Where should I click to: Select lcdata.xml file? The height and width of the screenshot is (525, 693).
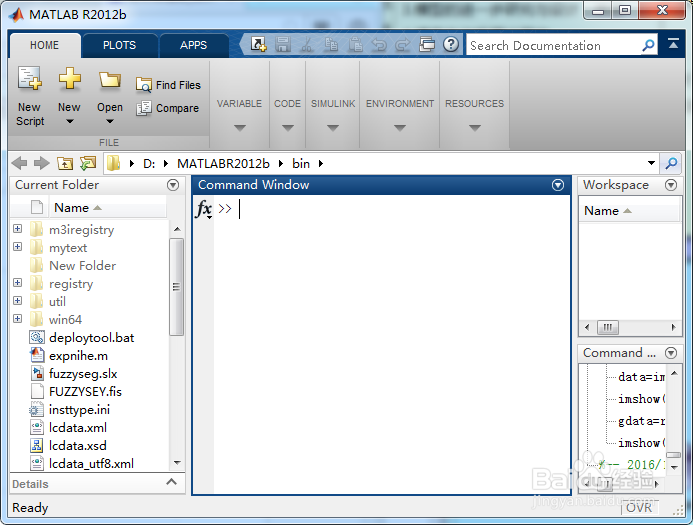click(78, 428)
